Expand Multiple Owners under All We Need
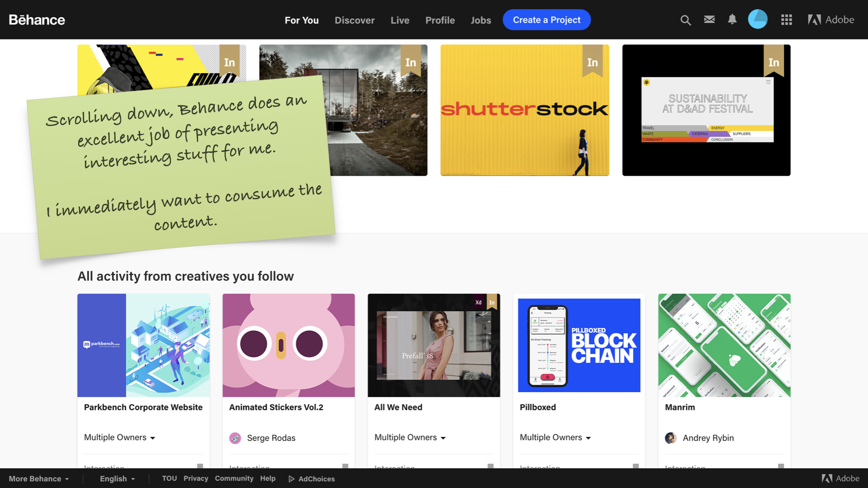This screenshot has width=868, height=488. tap(410, 437)
